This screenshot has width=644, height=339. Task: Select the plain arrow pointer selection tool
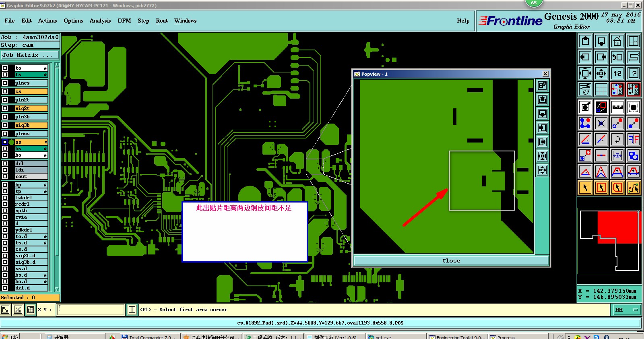tap(585, 187)
